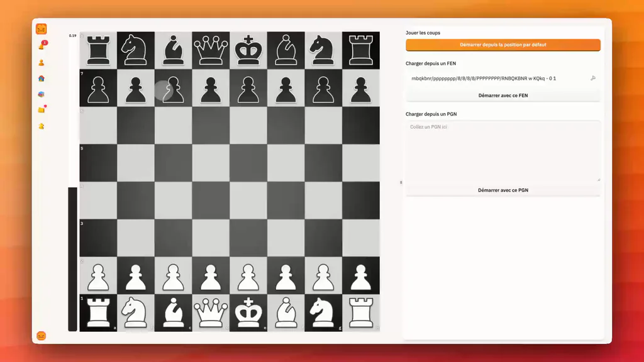The height and width of the screenshot is (362, 644).
Task: Select the white pawn on e2
Action: click(x=248, y=275)
